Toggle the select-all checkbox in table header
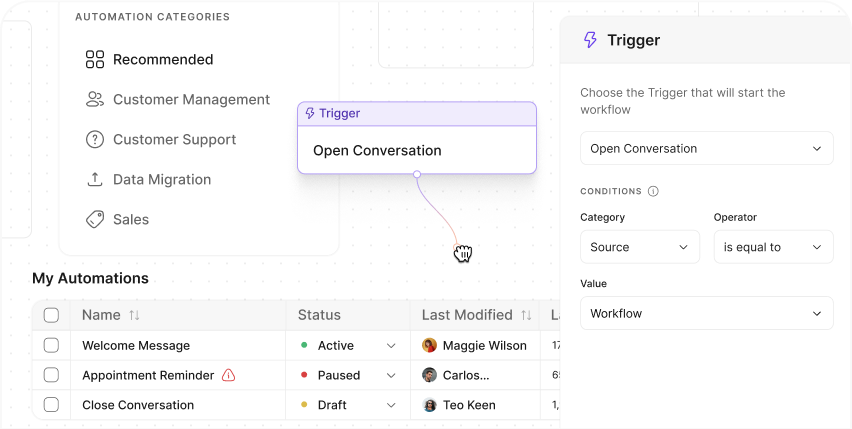This screenshot has width=852, height=429. (51, 315)
